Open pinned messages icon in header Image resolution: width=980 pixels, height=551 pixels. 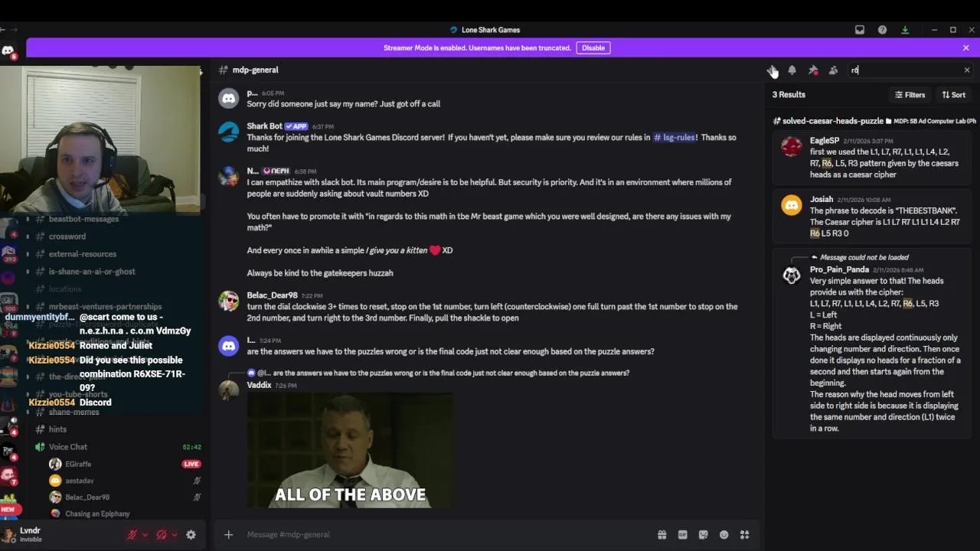813,70
